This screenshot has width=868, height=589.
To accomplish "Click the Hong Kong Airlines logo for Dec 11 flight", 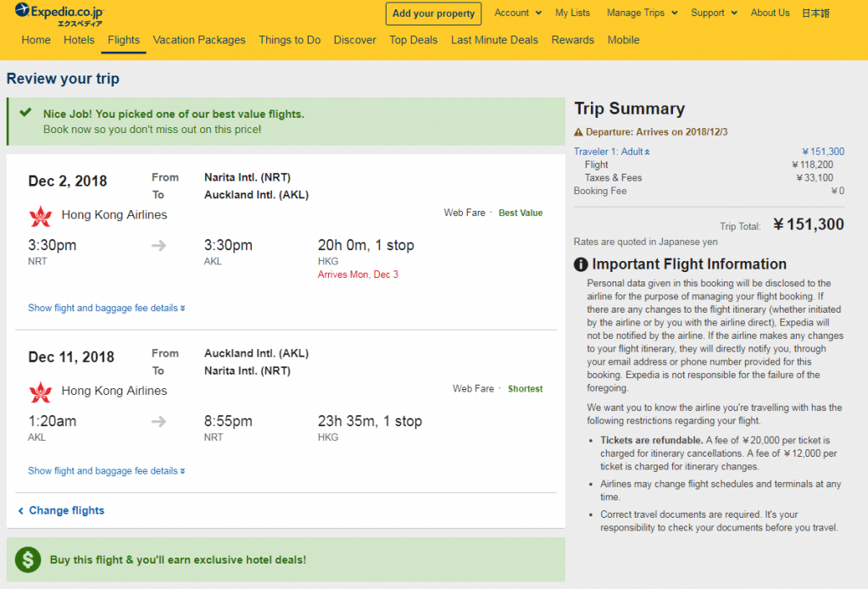I will pyautogui.click(x=40, y=392).
